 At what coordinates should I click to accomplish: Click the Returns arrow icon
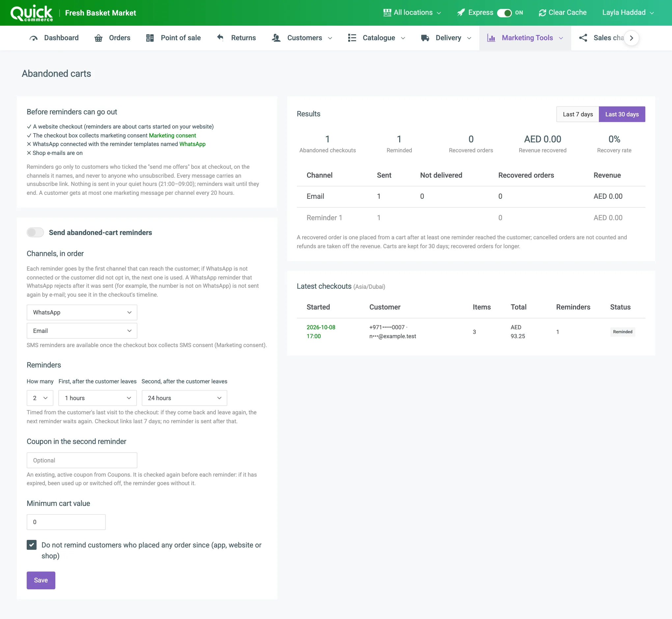pos(220,38)
